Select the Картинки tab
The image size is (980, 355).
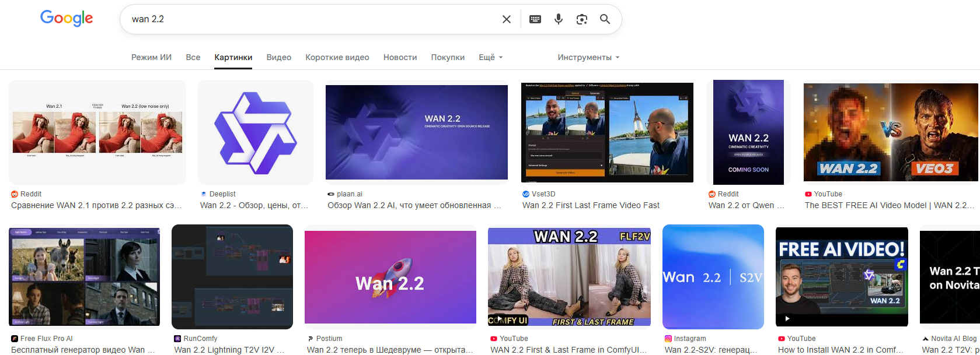pyautogui.click(x=233, y=57)
